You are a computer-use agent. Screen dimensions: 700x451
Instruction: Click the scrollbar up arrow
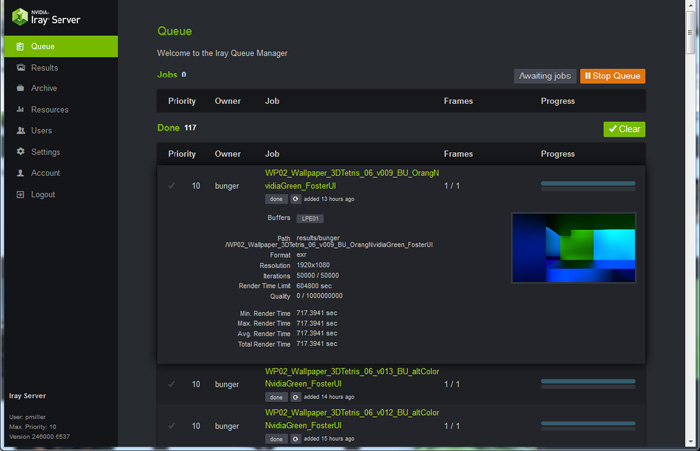click(x=691, y=4)
